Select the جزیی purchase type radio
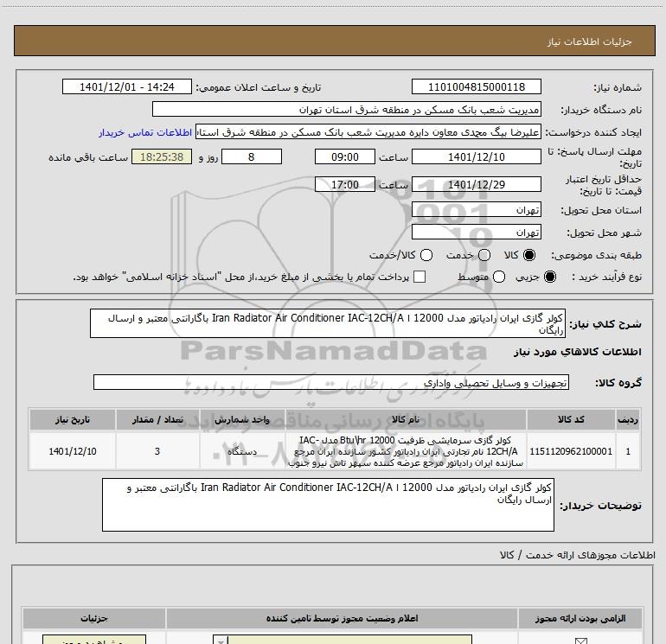 click(549, 277)
